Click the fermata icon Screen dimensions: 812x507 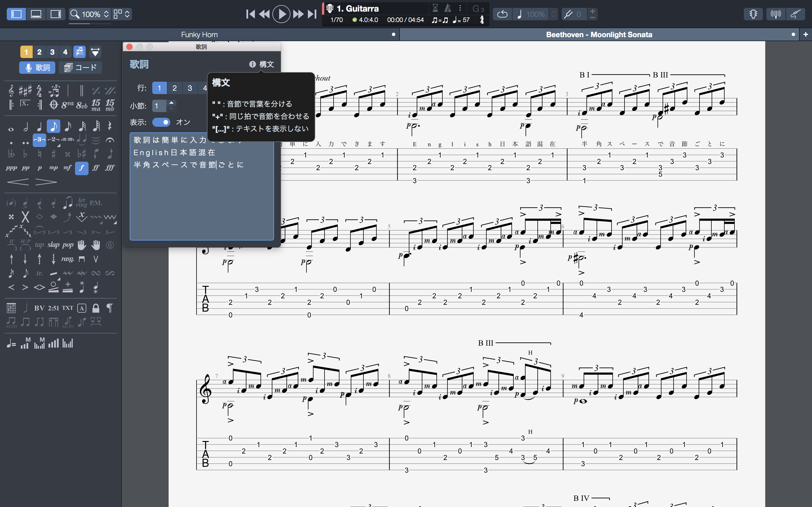(x=110, y=140)
